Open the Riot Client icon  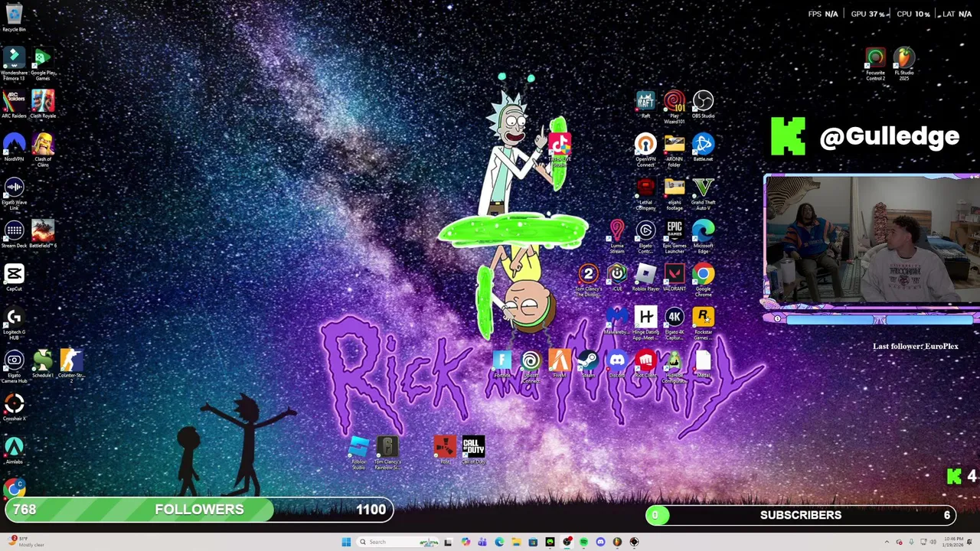pos(645,364)
